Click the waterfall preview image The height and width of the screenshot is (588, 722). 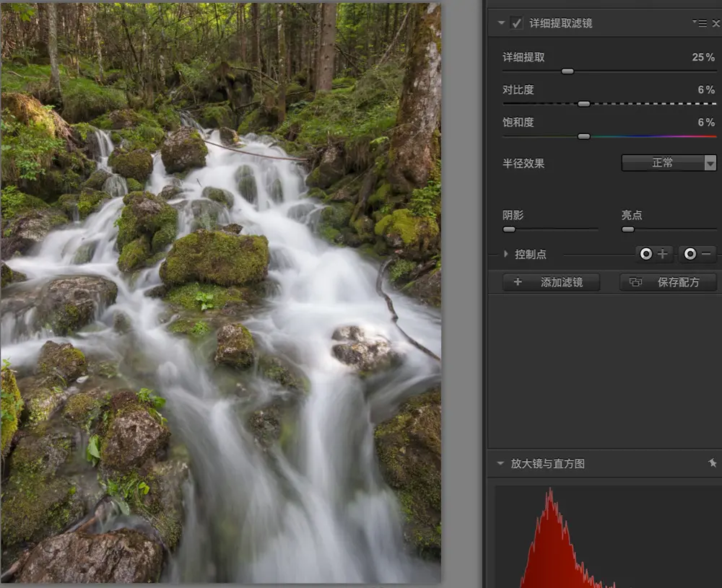(220, 293)
